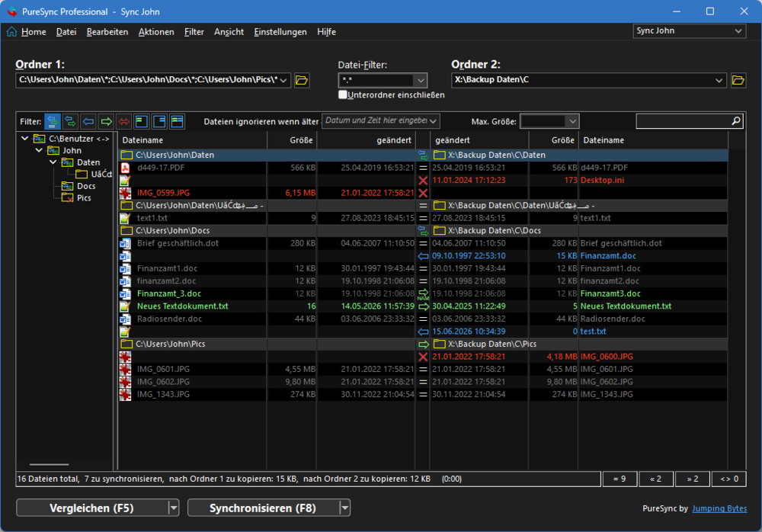Viewport: 762px width, 532px height.
Task: Click folder icon of C:\Users\John\Pics row
Action: click(x=126, y=344)
